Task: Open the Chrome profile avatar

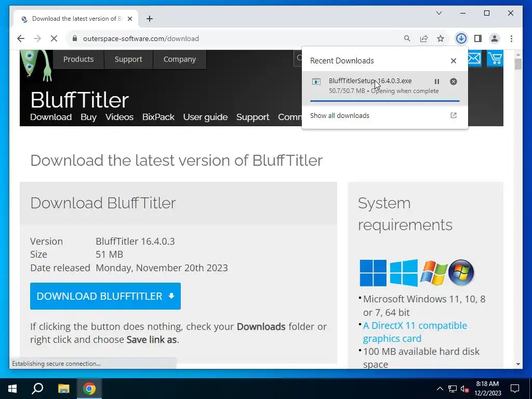Action: (495, 38)
